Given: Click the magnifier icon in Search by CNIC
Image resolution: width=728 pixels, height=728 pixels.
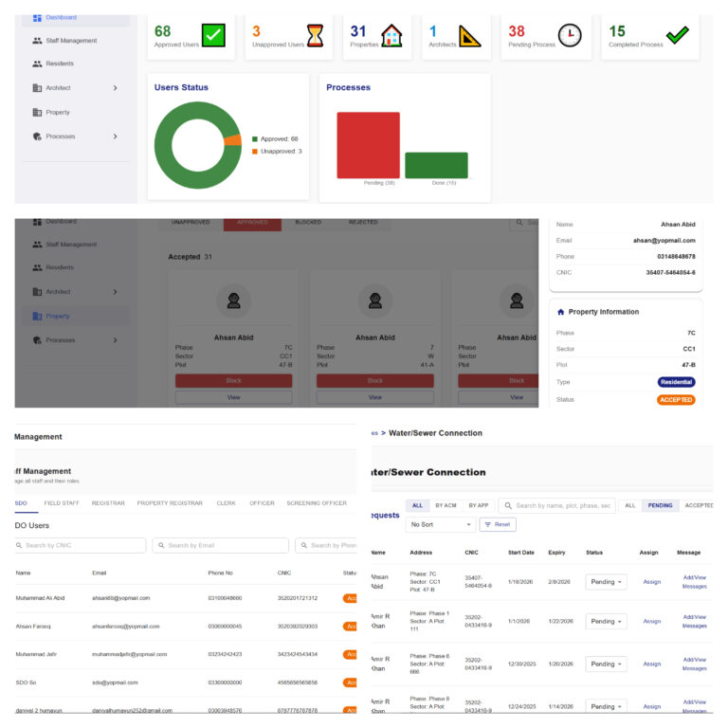Looking at the screenshot, I should pyautogui.click(x=21, y=545).
